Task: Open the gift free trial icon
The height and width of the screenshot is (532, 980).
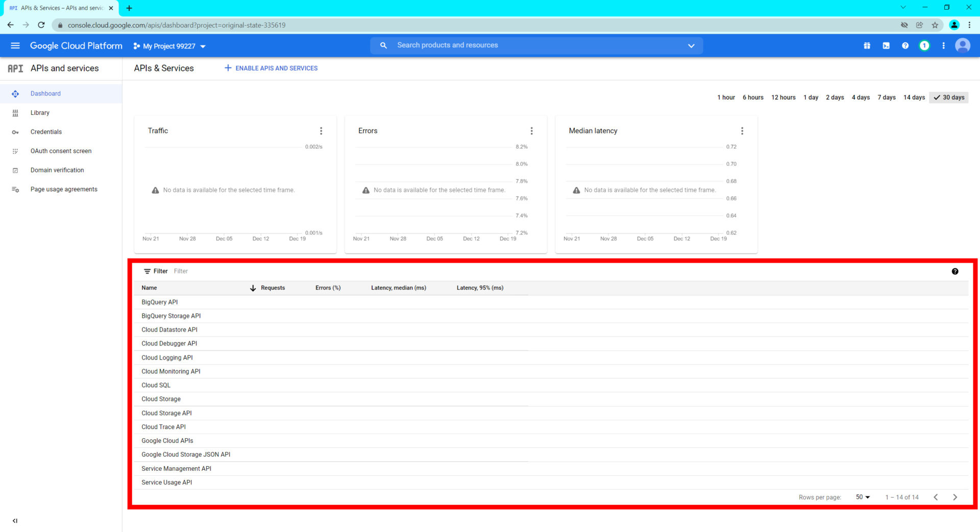Action: tap(867, 45)
